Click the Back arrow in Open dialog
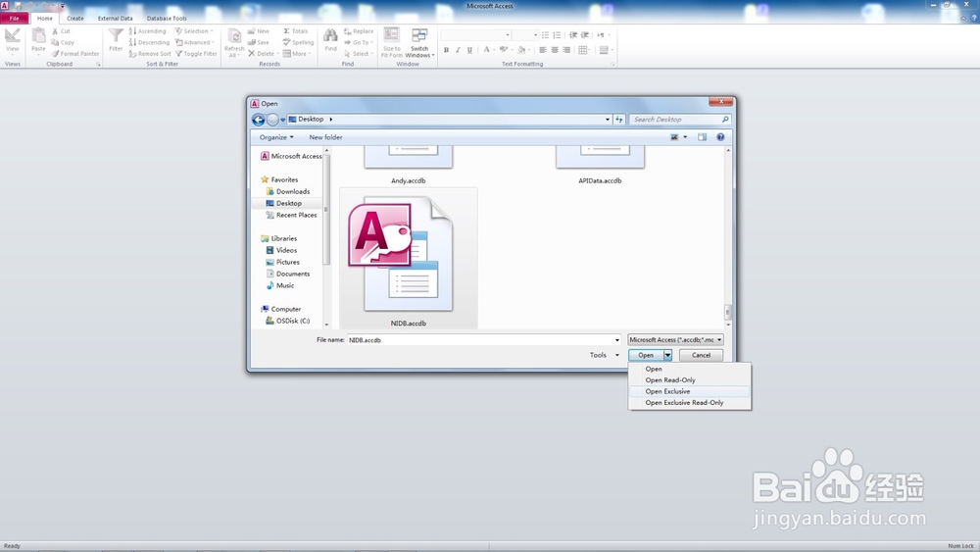The image size is (980, 552). pos(258,120)
